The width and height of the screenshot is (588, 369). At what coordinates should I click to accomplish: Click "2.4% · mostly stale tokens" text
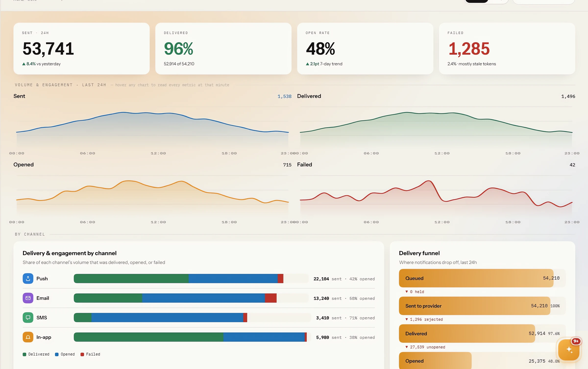coord(472,64)
